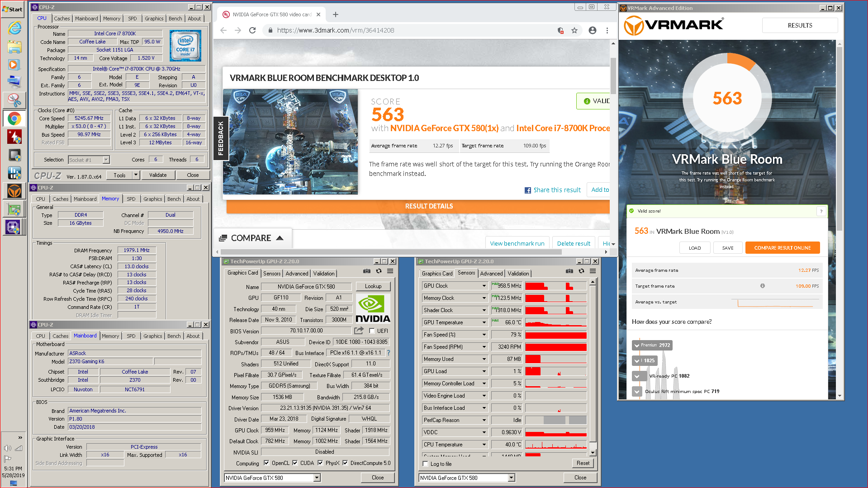Open Fan Speed (RPM) sensor dropdown

coord(484,347)
